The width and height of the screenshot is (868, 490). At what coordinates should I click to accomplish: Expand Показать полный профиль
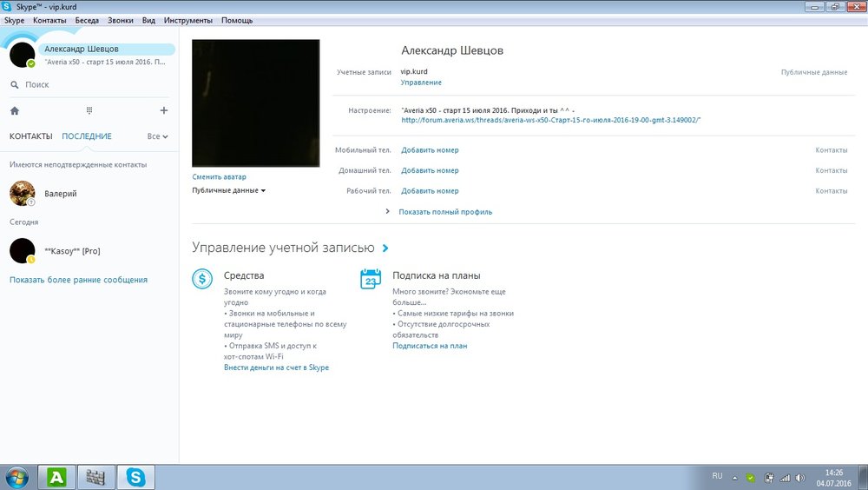[444, 211]
